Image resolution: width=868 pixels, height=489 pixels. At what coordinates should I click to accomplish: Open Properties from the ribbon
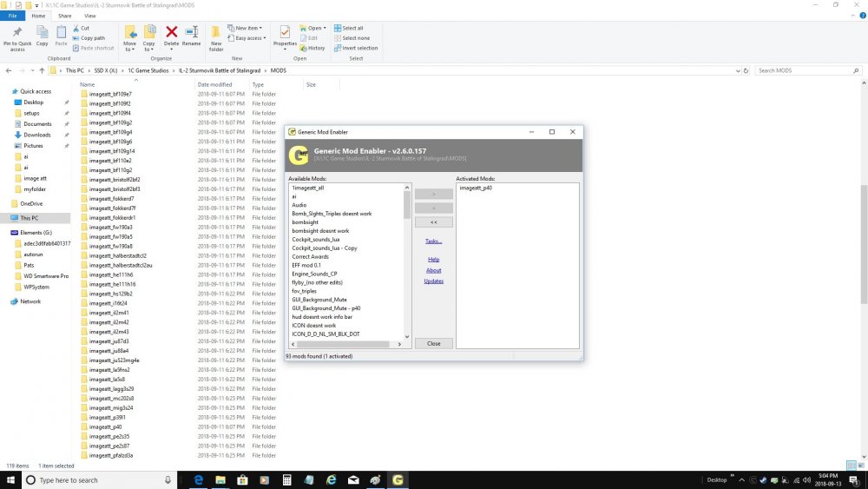[285, 36]
